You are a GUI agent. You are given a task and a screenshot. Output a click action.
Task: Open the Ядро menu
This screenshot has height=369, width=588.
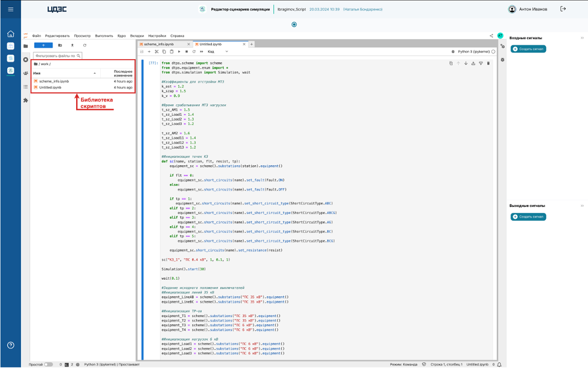point(121,36)
